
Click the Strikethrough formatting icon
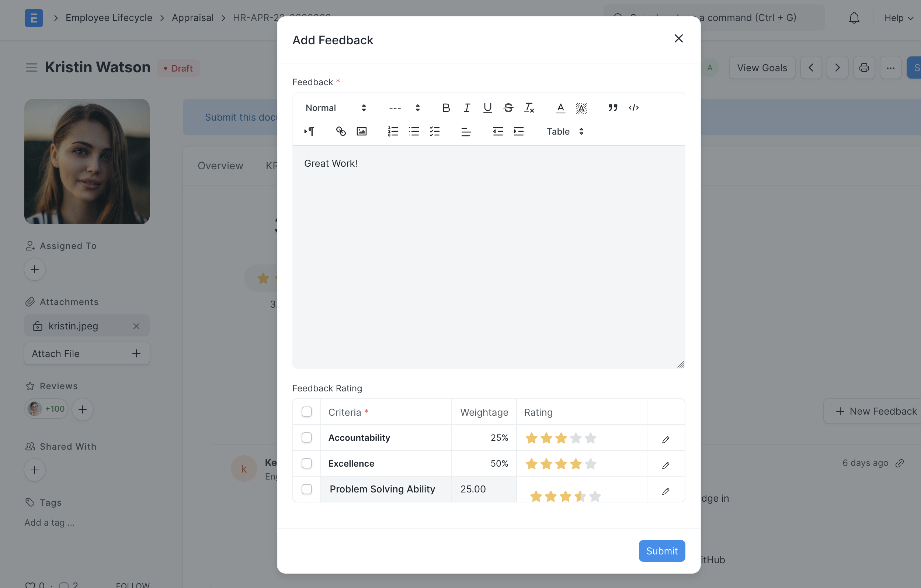coord(507,107)
